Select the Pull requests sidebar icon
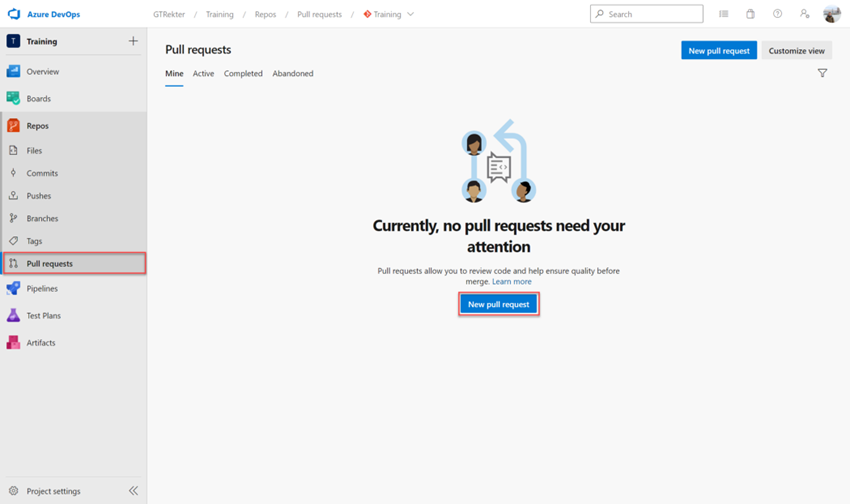Viewport: 850px width, 504px height. [14, 263]
